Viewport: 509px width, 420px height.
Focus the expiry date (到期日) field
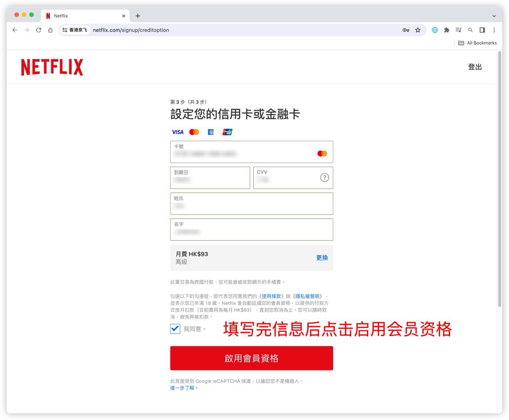(210, 178)
